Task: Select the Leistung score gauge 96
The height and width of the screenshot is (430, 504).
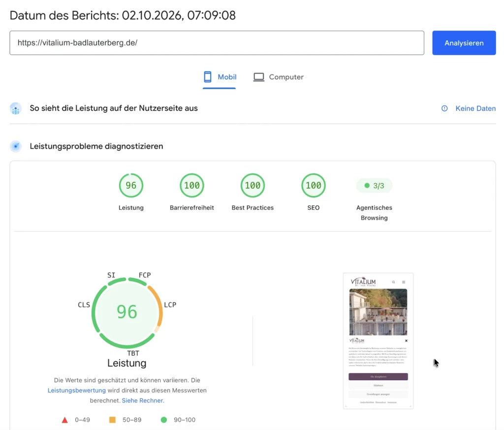Action: pyautogui.click(x=131, y=186)
